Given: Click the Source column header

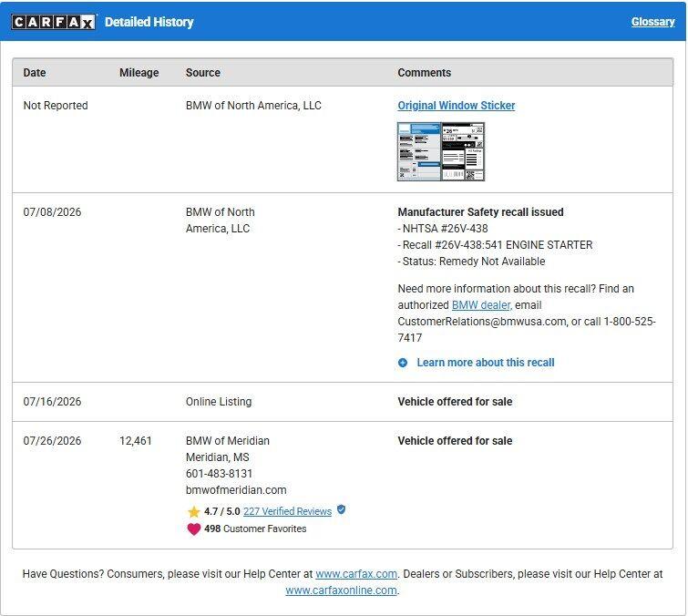Looking at the screenshot, I should click(202, 72).
